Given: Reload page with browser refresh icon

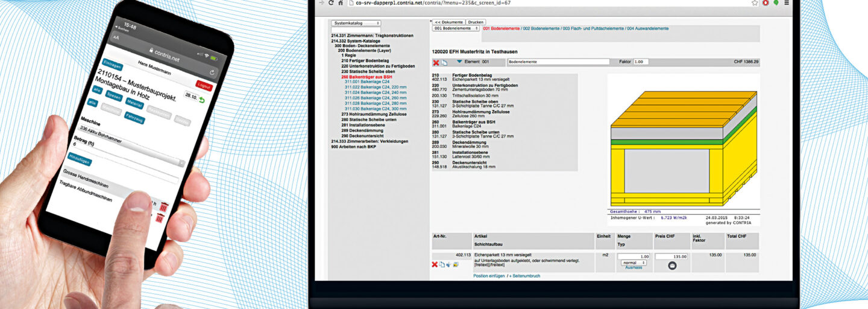Looking at the screenshot, I should click(x=329, y=3).
